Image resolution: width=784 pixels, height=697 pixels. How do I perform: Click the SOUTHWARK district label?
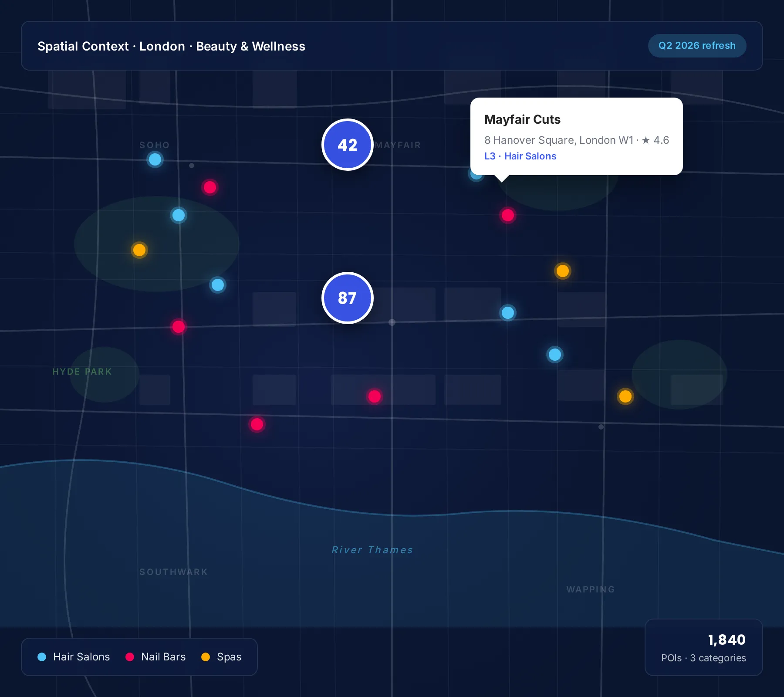click(174, 572)
